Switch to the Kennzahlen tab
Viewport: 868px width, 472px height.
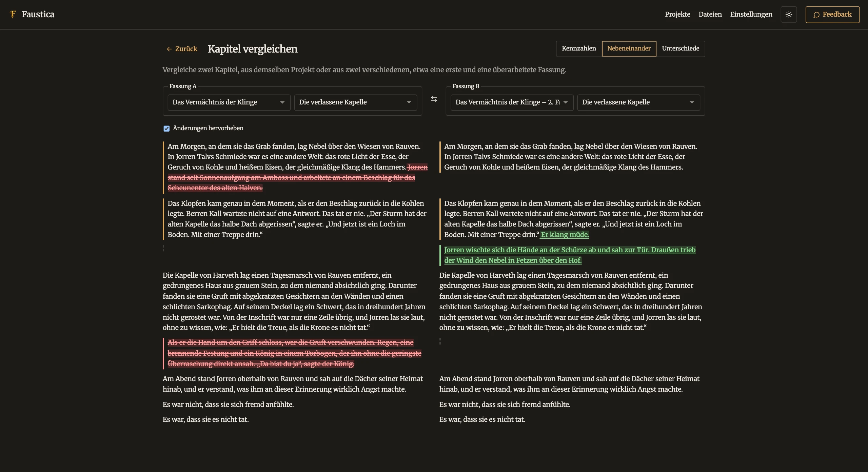(x=579, y=48)
